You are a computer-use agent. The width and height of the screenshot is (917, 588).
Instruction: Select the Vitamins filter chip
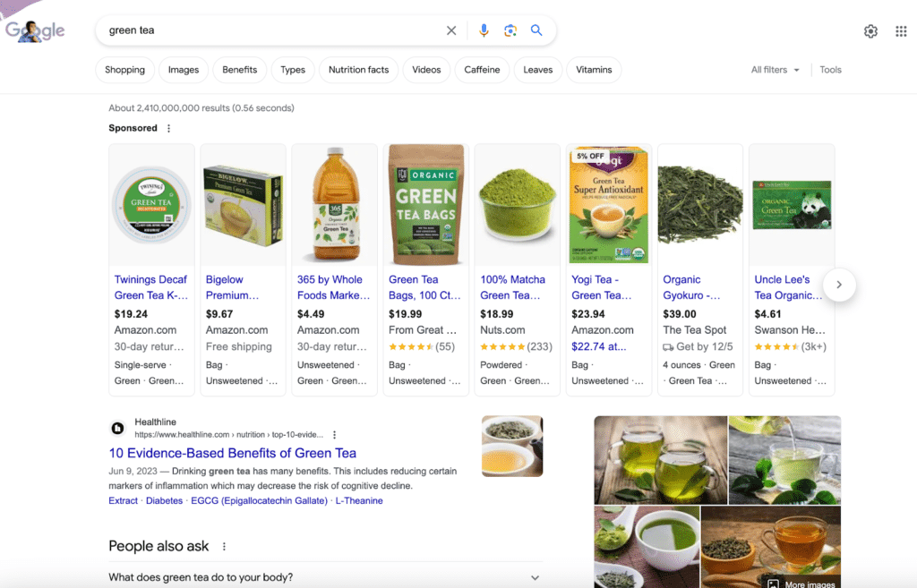[x=594, y=70]
